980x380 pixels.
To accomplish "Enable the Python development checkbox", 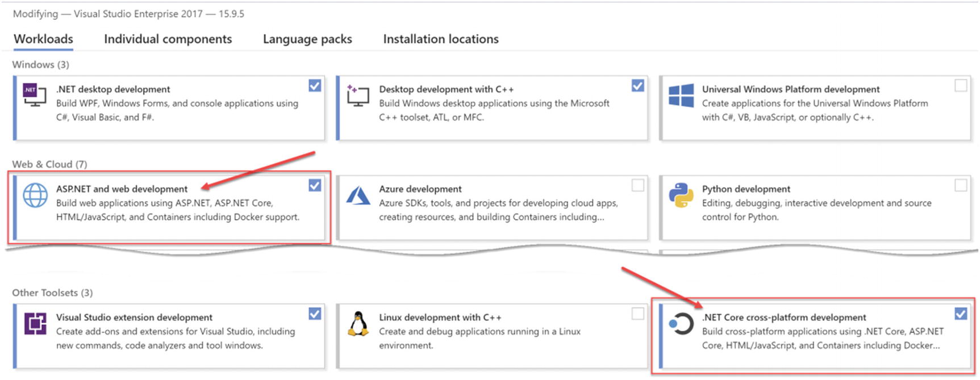I will pos(961,185).
